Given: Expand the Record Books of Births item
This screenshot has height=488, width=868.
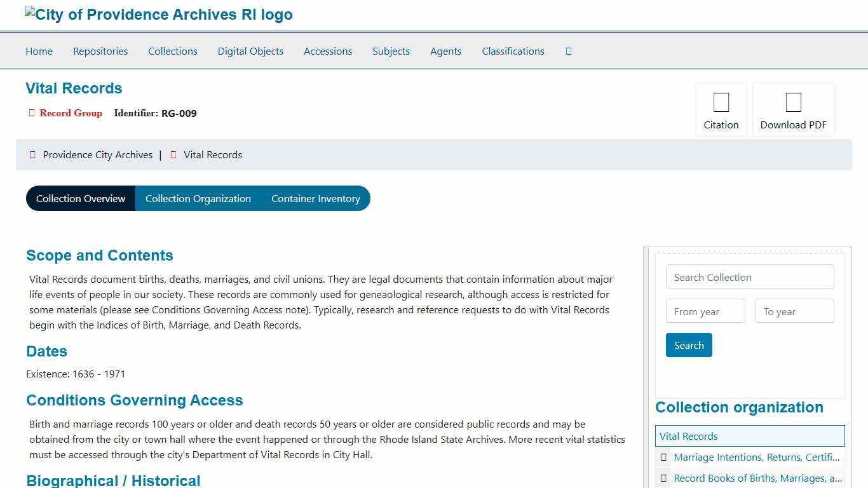Looking at the screenshot, I should (663, 478).
